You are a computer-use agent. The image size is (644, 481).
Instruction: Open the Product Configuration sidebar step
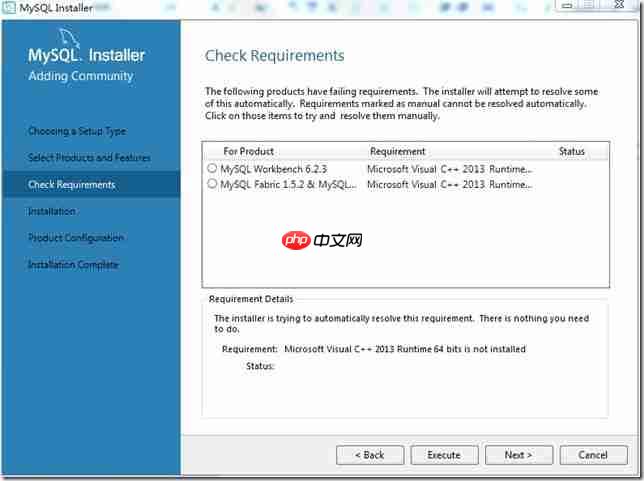pos(76,238)
